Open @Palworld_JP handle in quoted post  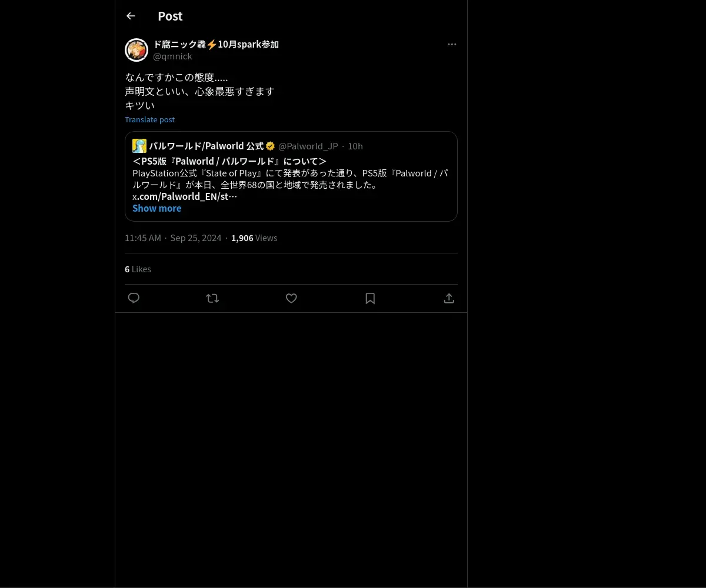coord(308,146)
